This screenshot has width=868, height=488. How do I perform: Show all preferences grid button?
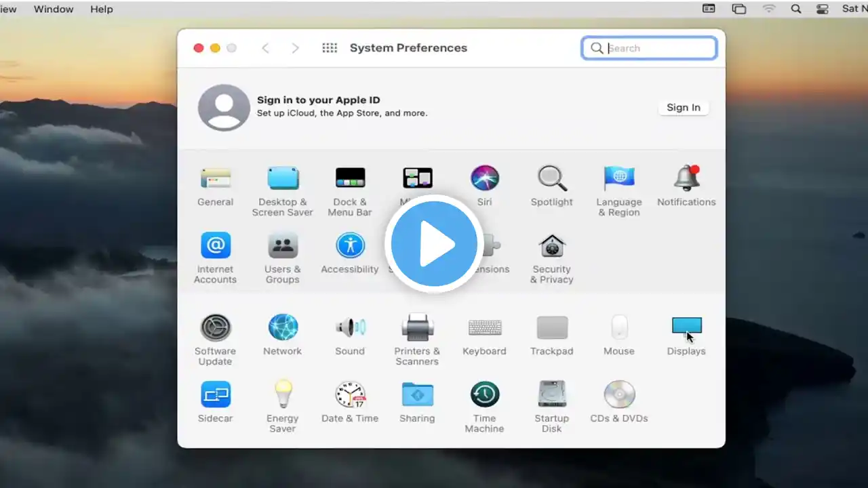[x=330, y=48]
